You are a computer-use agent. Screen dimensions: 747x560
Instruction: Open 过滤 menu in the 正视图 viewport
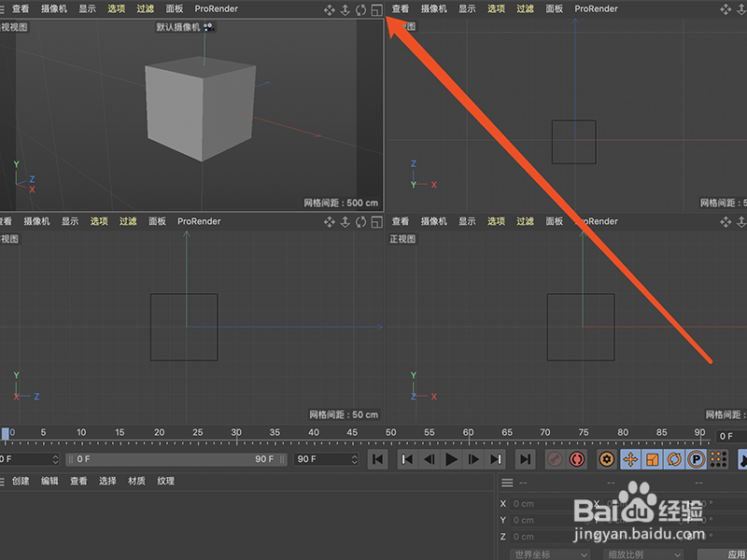525,221
